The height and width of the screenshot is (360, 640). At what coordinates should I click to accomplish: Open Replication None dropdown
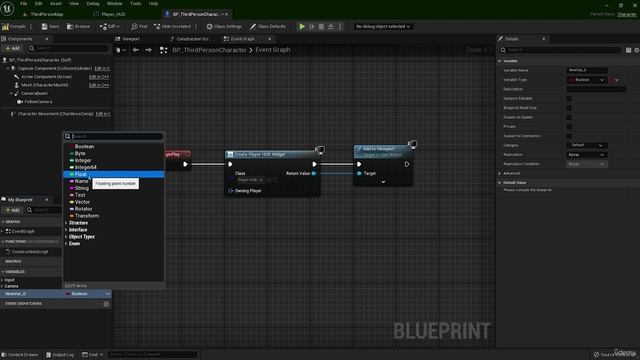(587, 155)
